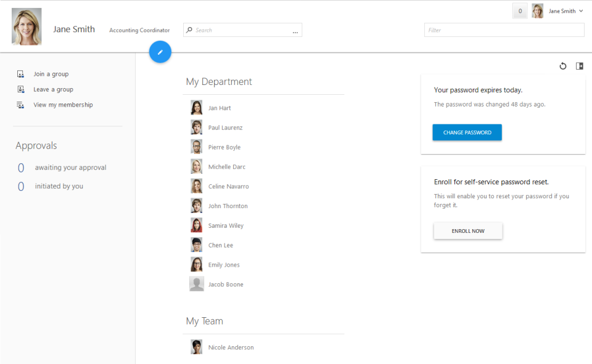Select Jan Hart in My Department
The image size is (592, 364).
[x=220, y=108]
